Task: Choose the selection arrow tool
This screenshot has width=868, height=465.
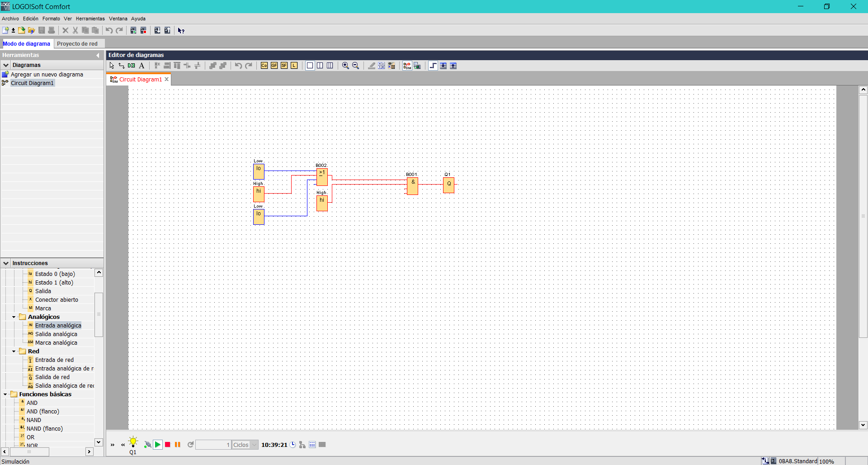Action: 112,66
